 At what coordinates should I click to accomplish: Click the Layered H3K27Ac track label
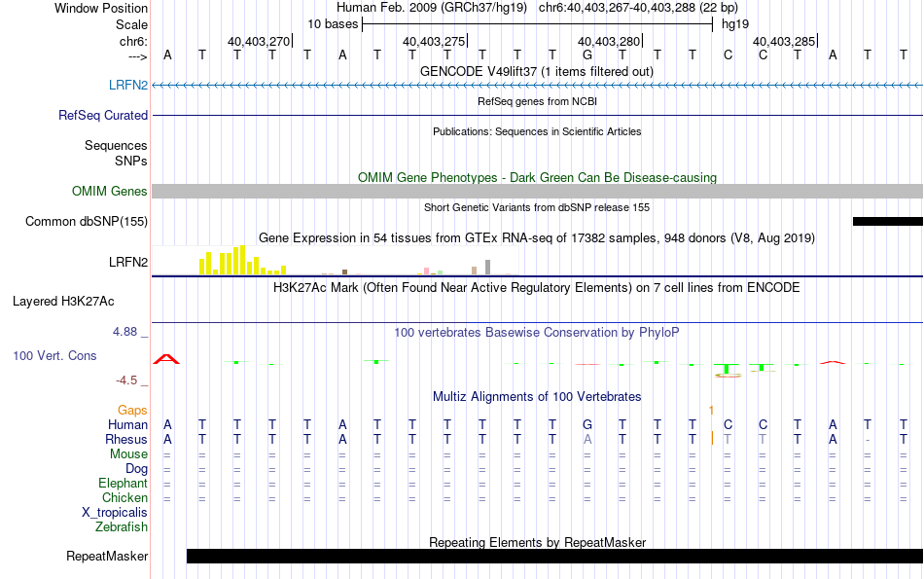pos(63,302)
